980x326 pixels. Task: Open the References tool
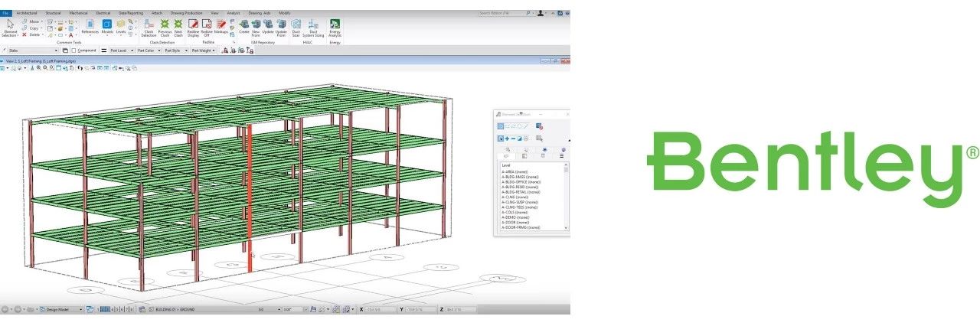click(x=90, y=28)
